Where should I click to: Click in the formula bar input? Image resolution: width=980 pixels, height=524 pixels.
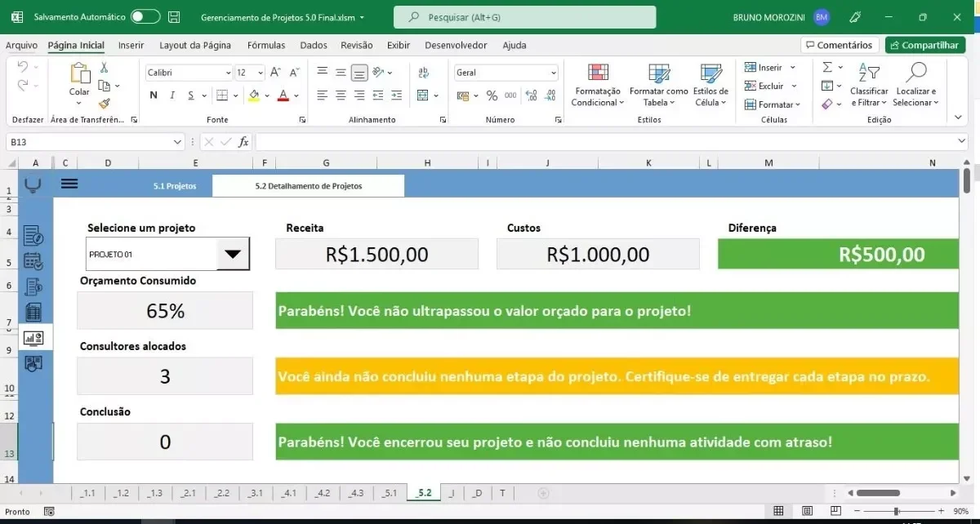pos(604,142)
